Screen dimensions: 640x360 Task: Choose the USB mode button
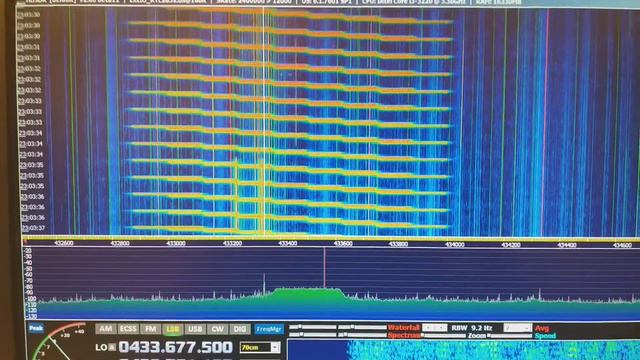[x=195, y=329]
